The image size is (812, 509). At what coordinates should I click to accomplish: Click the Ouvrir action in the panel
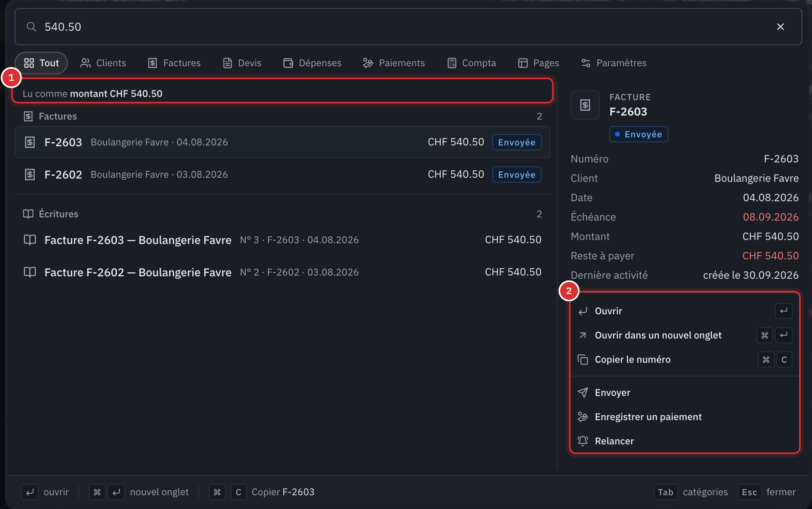coord(684,311)
